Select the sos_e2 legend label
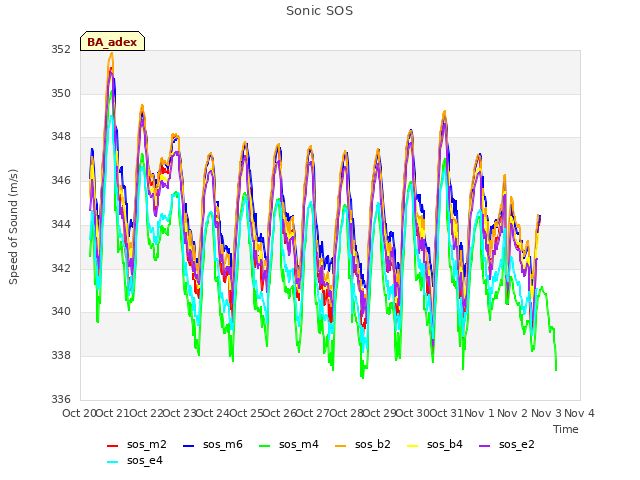 click(x=516, y=444)
